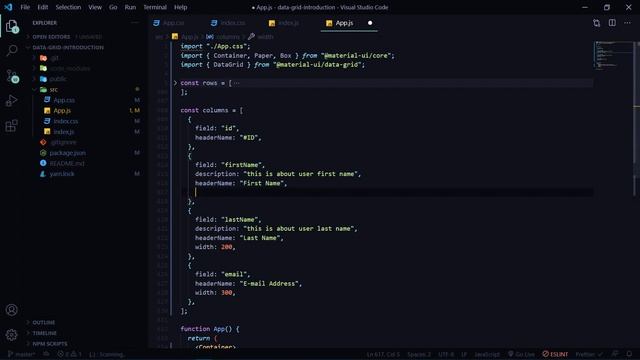This screenshot has height=360, width=640.
Task: Open the Edit menu
Action: click(42, 7)
